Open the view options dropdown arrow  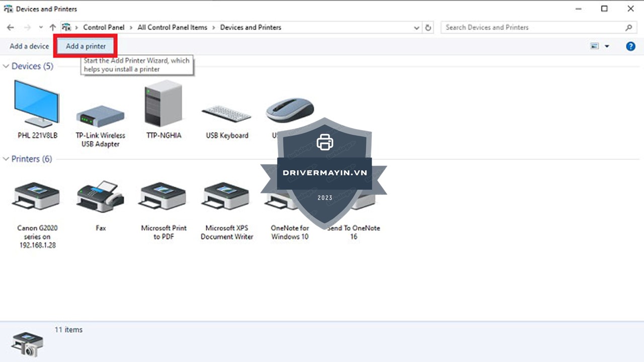pyautogui.click(x=607, y=46)
